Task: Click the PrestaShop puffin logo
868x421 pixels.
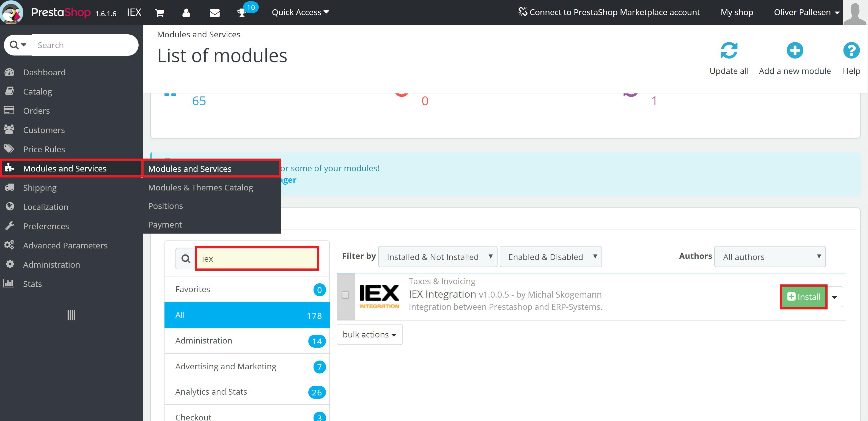Action: [12, 12]
